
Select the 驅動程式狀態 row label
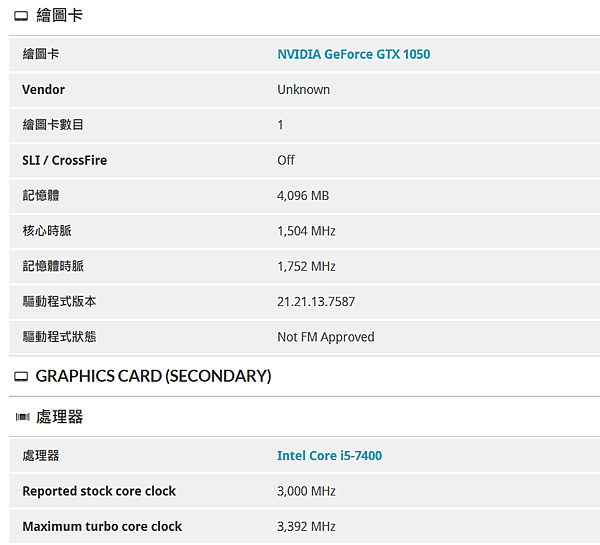click(59, 337)
